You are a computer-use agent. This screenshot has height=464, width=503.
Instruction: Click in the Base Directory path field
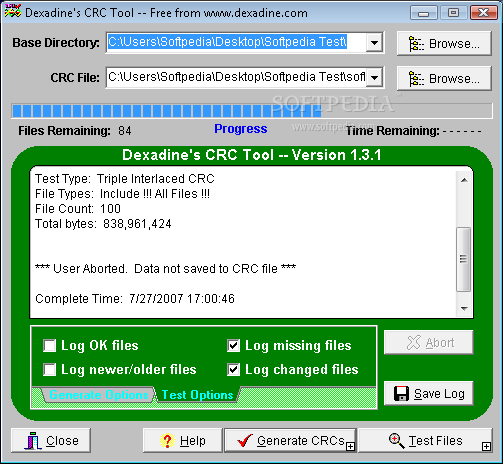coord(236,42)
